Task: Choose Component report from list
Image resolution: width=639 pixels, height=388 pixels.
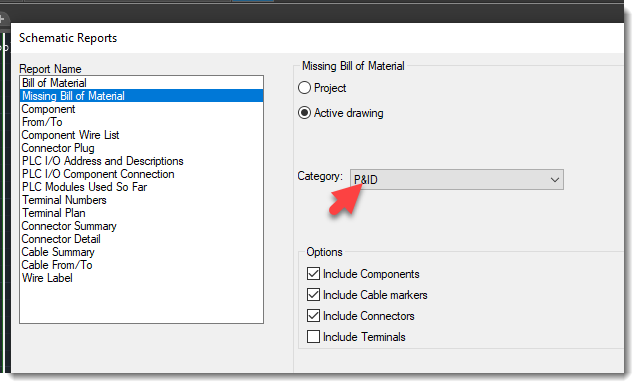Action: click(141, 109)
